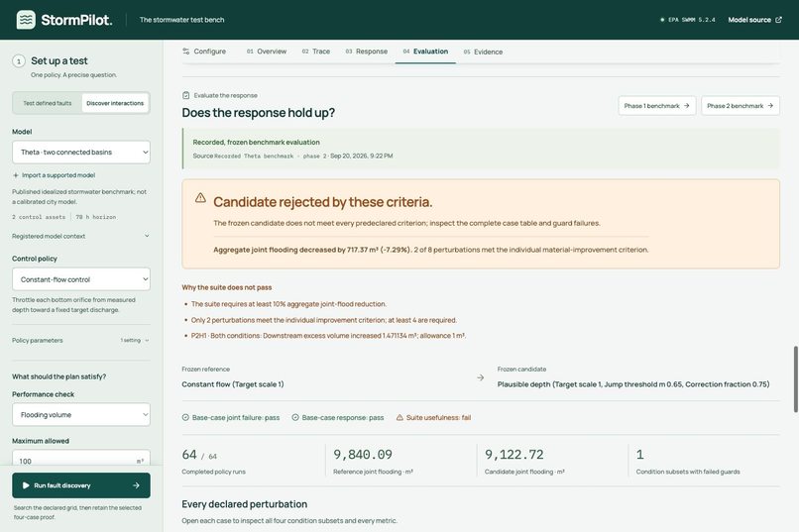Click the 64 / 64 completed policy runs value

[199, 455]
